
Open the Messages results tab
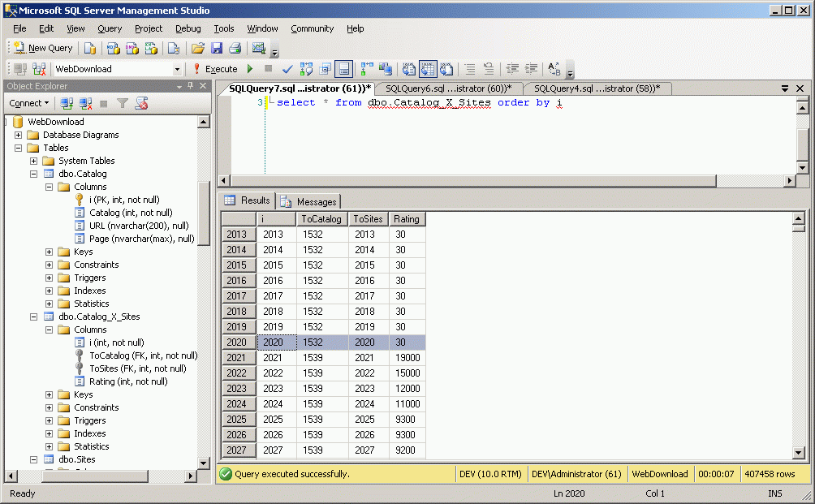coord(310,201)
